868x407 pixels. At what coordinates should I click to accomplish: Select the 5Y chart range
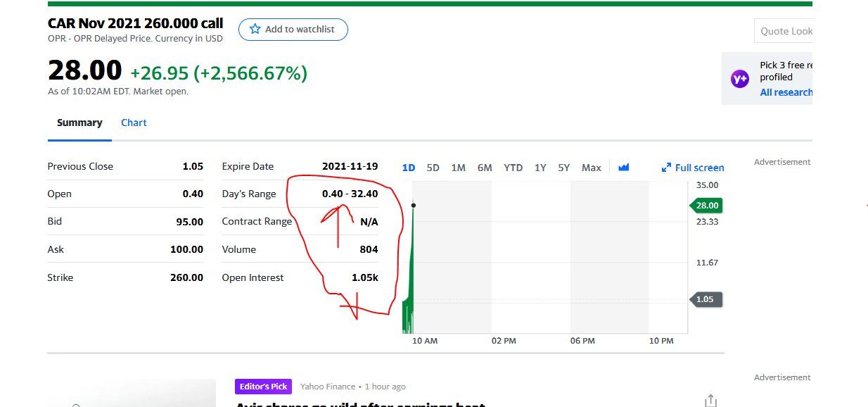coord(564,168)
